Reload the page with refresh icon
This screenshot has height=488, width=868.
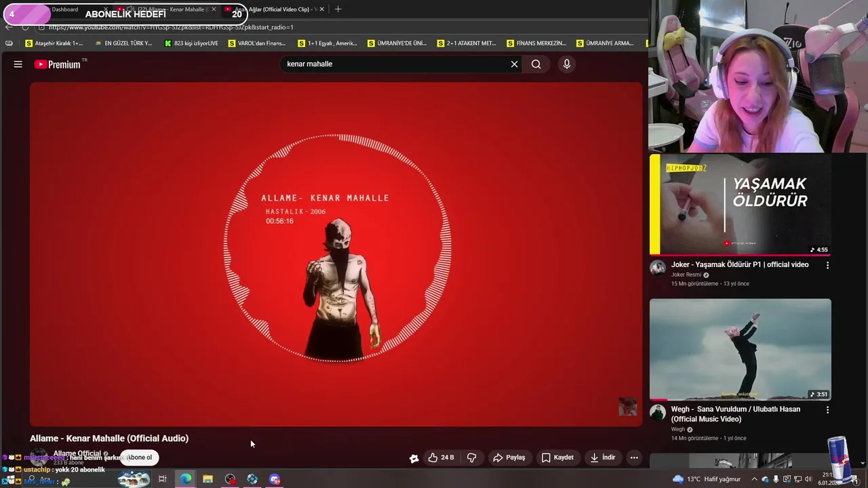pyautogui.click(x=25, y=27)
